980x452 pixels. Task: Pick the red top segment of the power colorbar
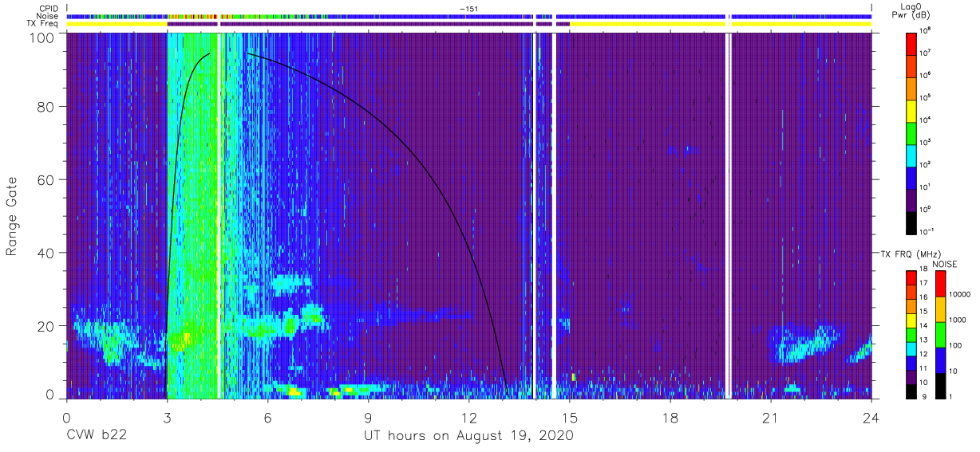pos(911,43)
